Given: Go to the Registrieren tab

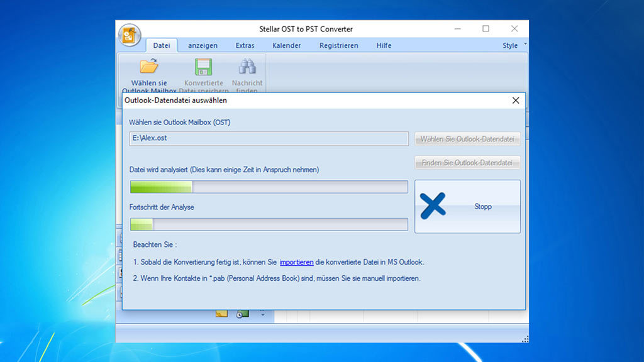Looking at the screenshot, I should pos(338,45).
